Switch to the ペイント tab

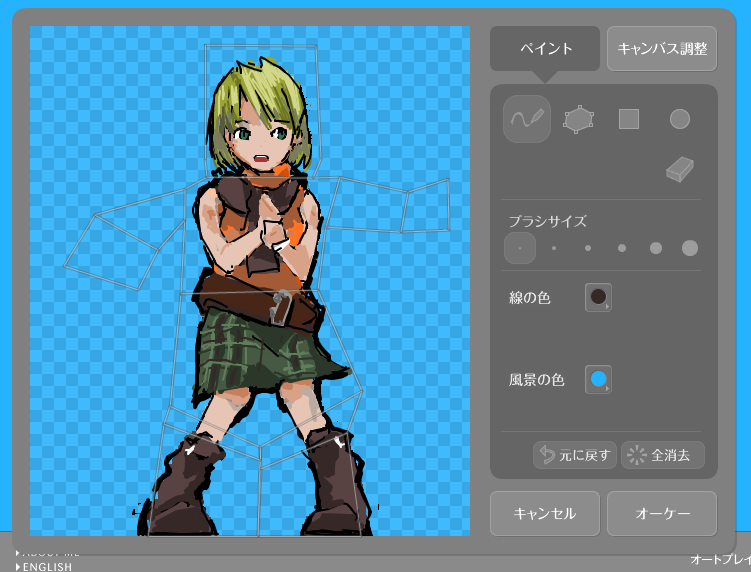[x=545, y=49]
